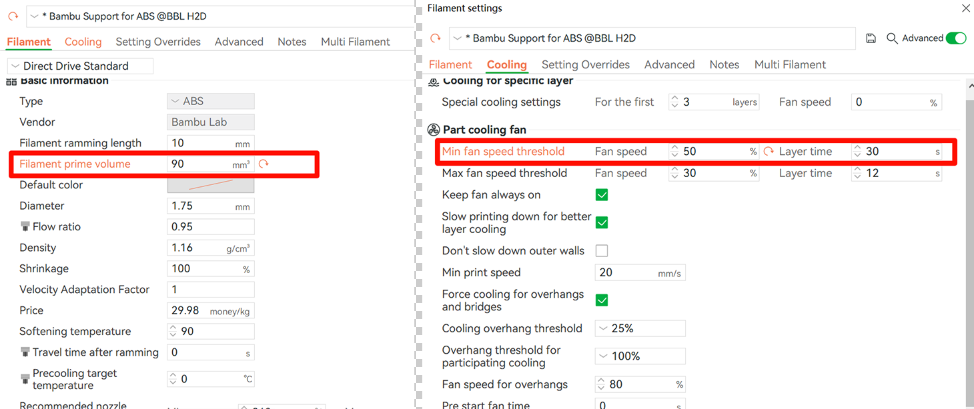The width and height of the screenshot is (974, 409).
Task: Click the Price input field
Action: (211, 310)
